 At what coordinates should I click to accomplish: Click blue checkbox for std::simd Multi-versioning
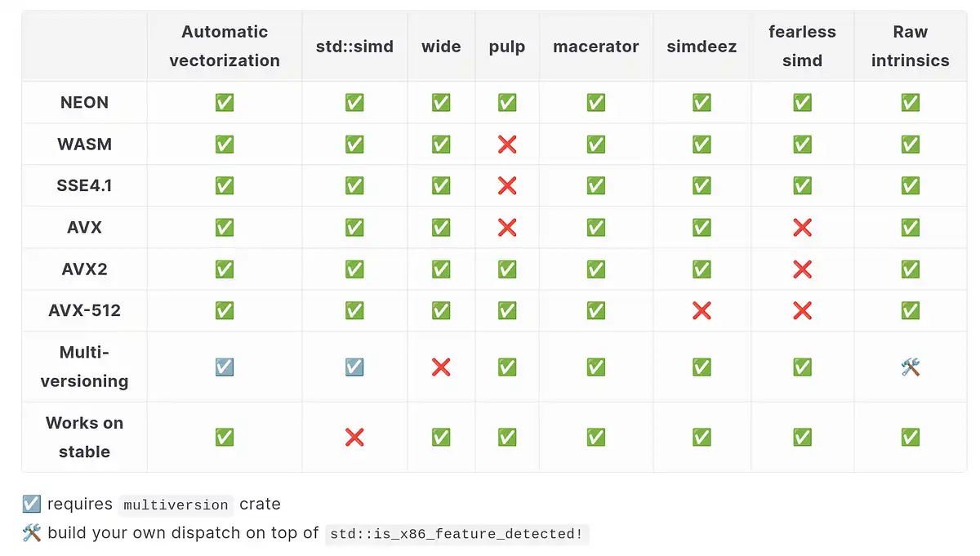[x=354, y=367]
